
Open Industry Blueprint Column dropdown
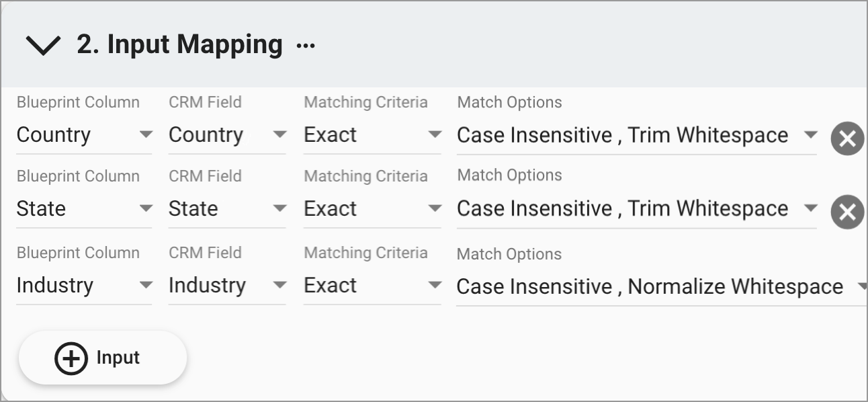pyautogui.click(x=84, y=286)
